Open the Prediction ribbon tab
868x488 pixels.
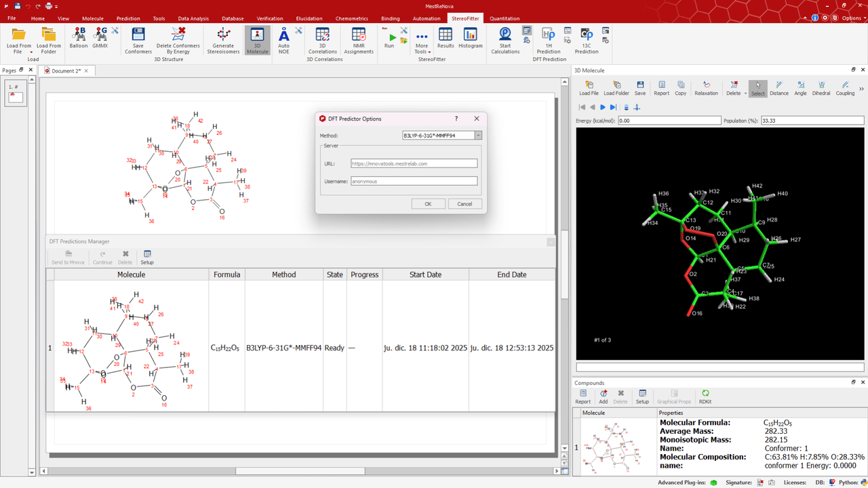pyautogui.click(x=128, y=18)
